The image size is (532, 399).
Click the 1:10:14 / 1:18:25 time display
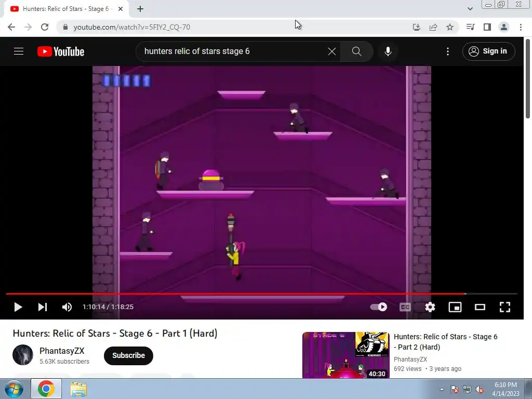[x=108, y=307]
